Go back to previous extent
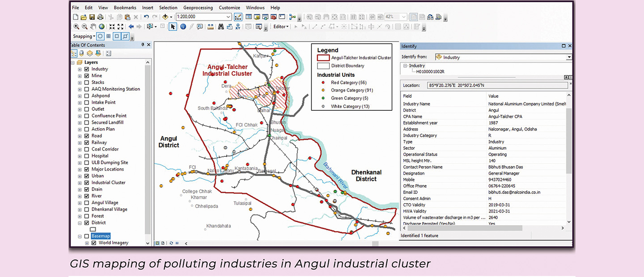The width and height of the screenshot is (644, 277). (131, 27)
